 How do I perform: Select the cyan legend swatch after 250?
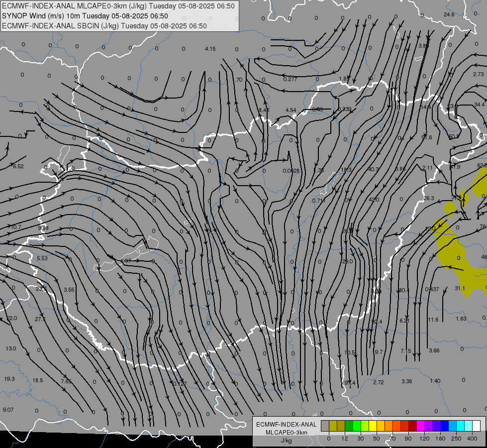[x=460, y=426]
